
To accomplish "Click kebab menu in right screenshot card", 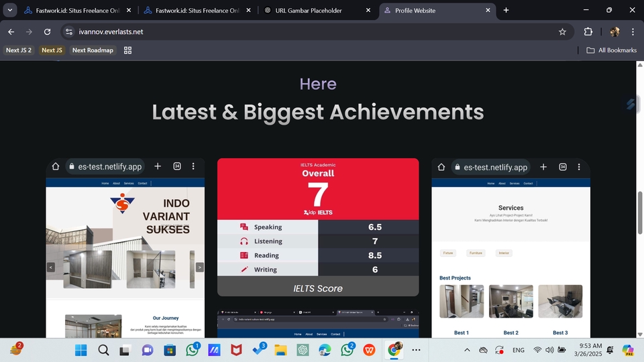I will (579, 167).
